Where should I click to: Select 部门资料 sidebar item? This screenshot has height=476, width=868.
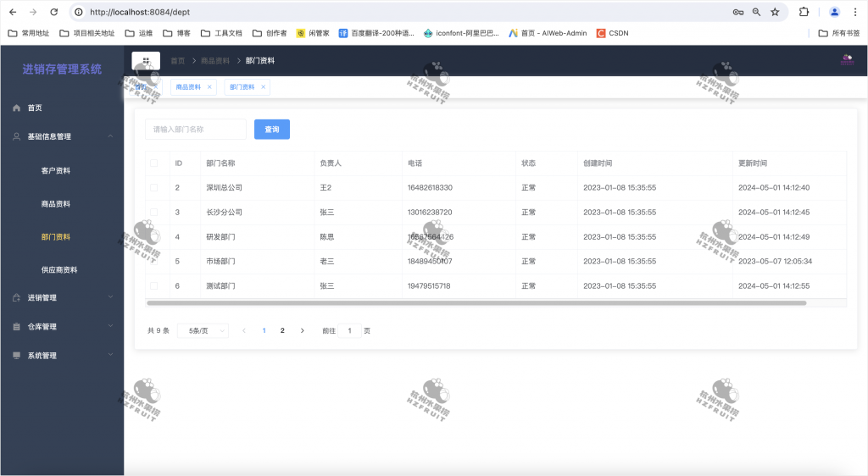tap(55, 236)
